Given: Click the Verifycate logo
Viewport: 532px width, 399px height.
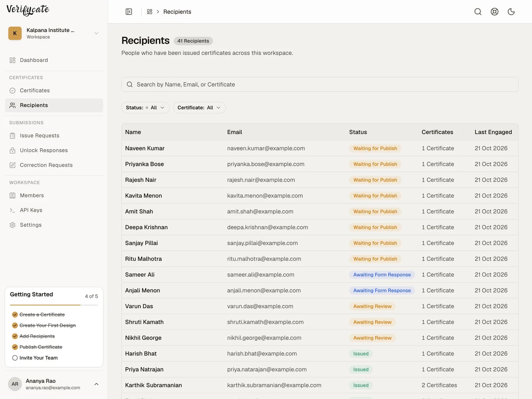Looking at the screenshot, I should (x=28, y=10).
